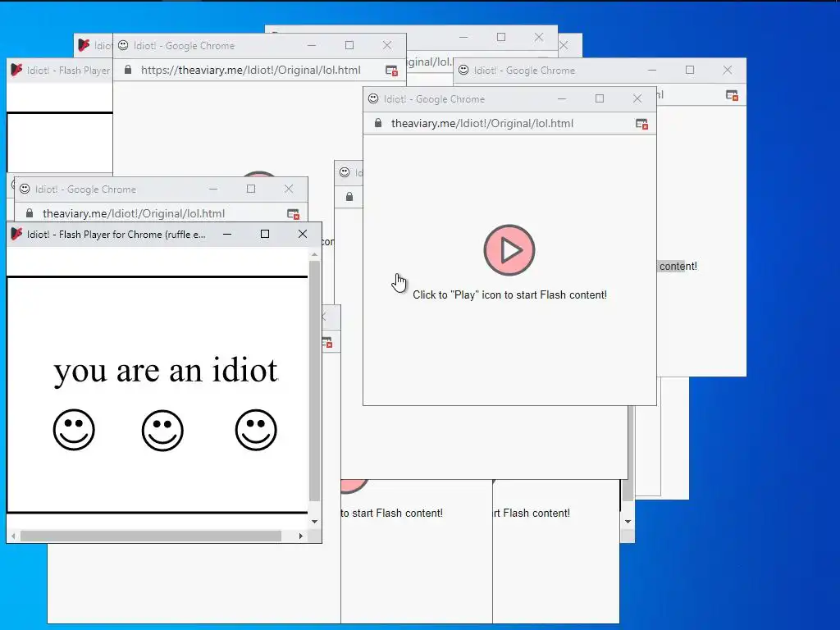Select the https://theaviary.me address bar URL
The width and height of the screenshot is (840, 630).
pos(251,71)
